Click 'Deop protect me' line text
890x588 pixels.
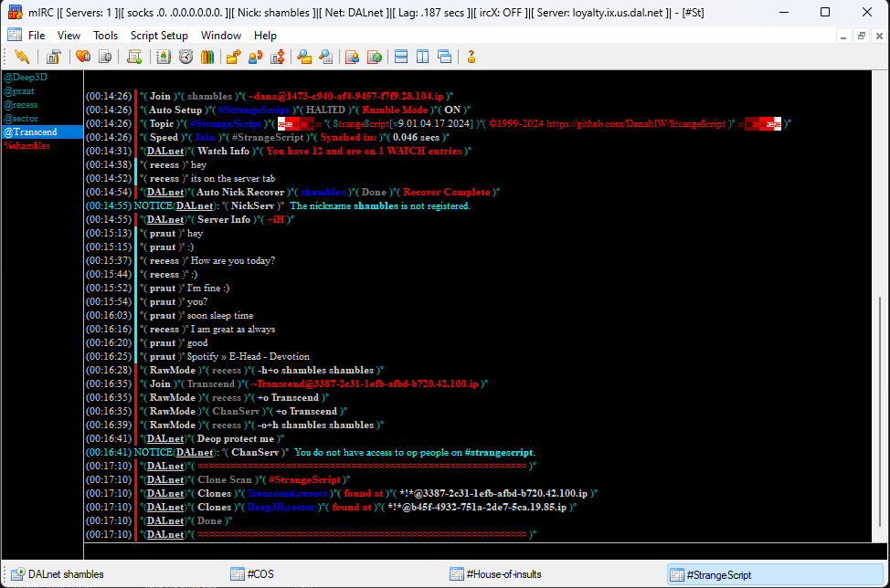tap(236, 439)
